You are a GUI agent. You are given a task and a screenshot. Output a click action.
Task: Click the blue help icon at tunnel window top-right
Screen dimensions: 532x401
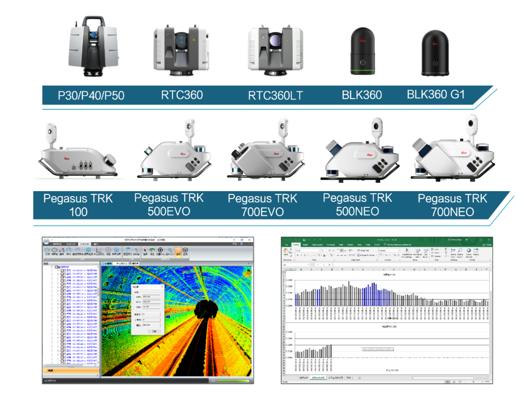(241, 244)
